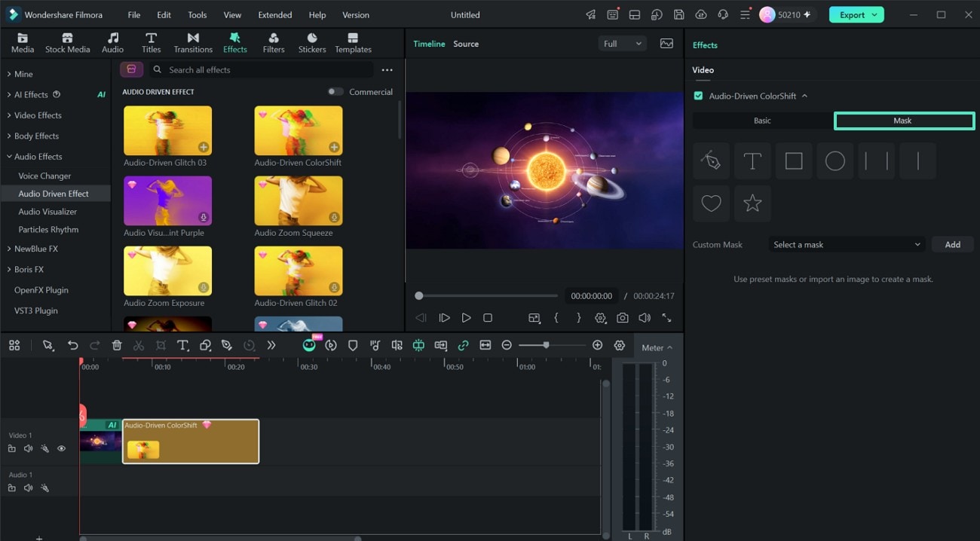Pick the star mask shape

pyautogui.click(x=752, y=203)
